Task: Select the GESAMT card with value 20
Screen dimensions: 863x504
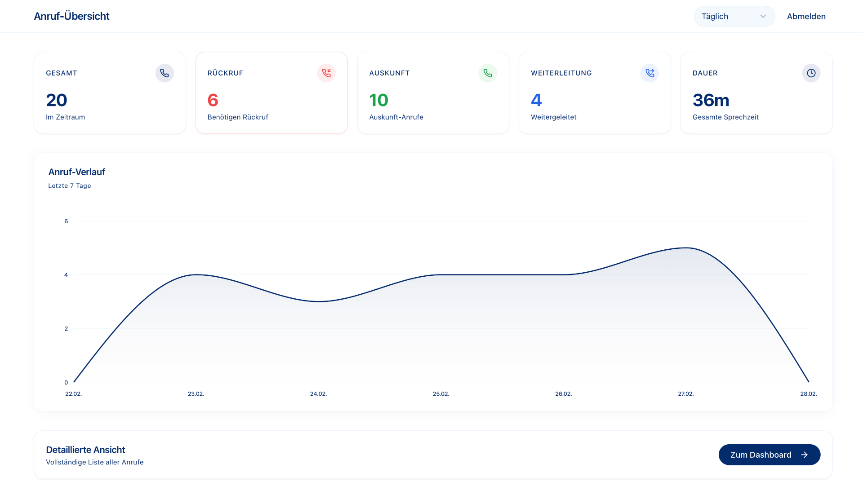Action: coord(110,93)
